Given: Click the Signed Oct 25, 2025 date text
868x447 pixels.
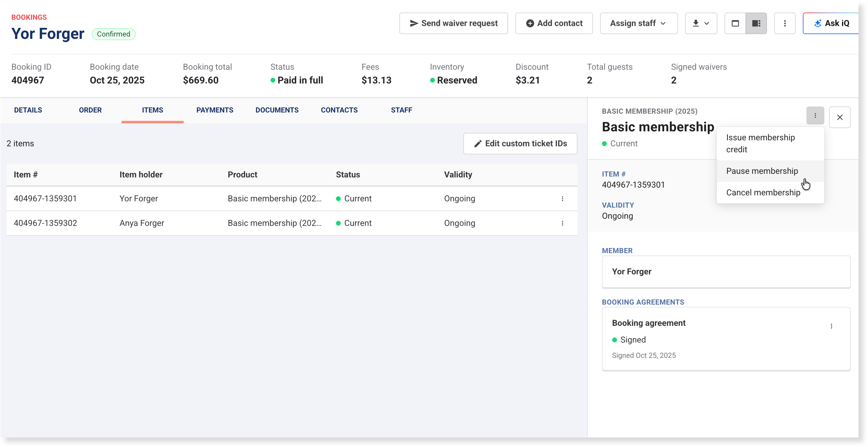Looking at the screenshot, I should click(644, 355).
